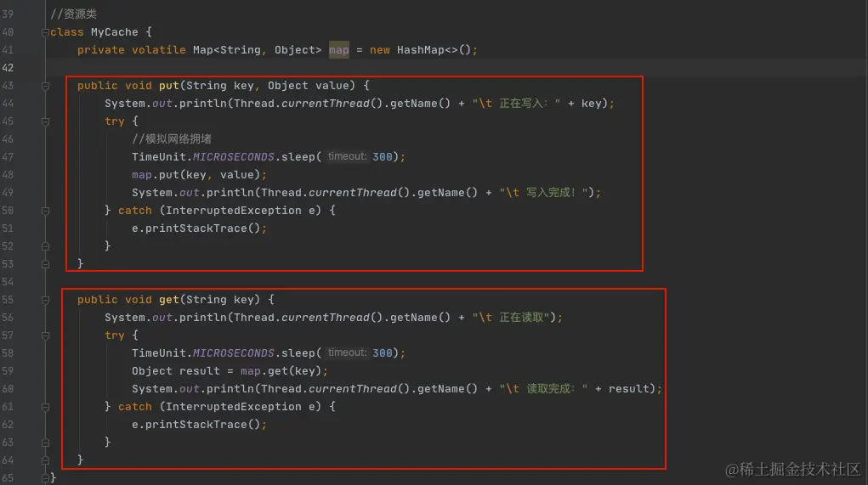This screenshot has height=485, width=868.
Task: Fold the try block on line 45
Action: (45, 121)
